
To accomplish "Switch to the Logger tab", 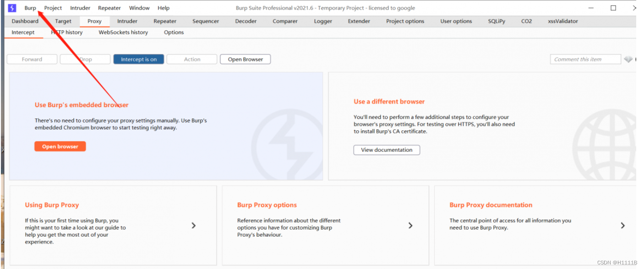I will click(x=323, y=21).
